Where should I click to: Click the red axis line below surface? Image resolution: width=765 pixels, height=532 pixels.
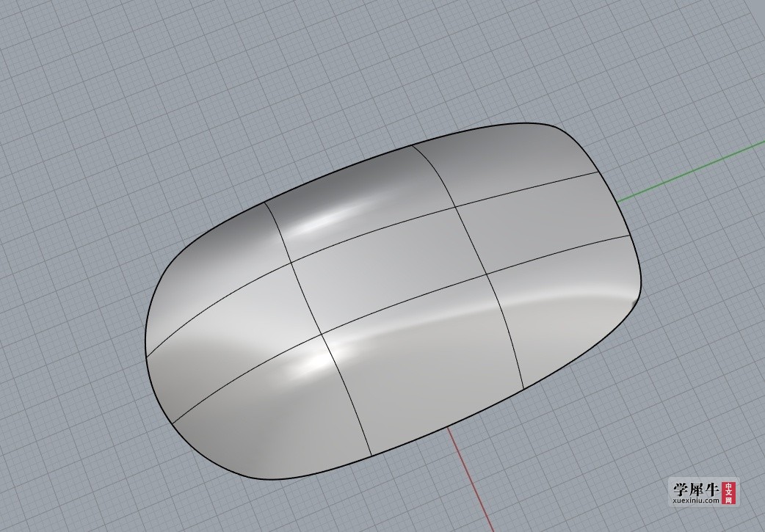tap(471, 479)
